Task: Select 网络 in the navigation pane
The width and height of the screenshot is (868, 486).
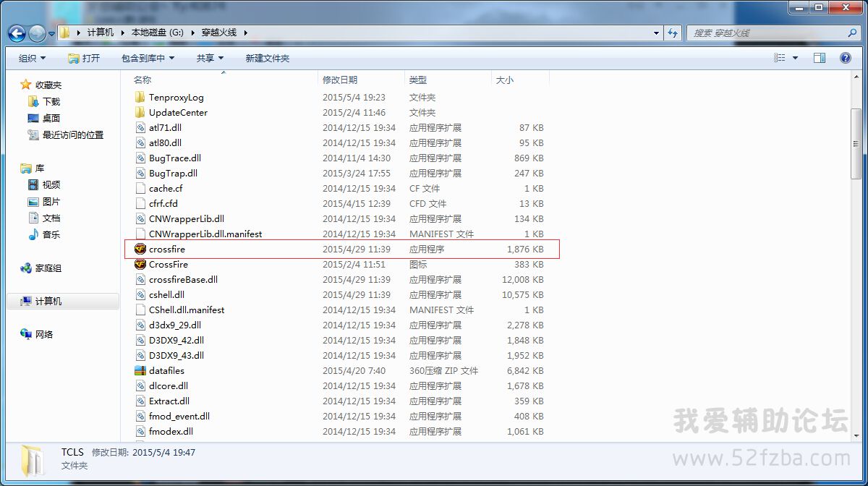Action: tap(44, 334)
